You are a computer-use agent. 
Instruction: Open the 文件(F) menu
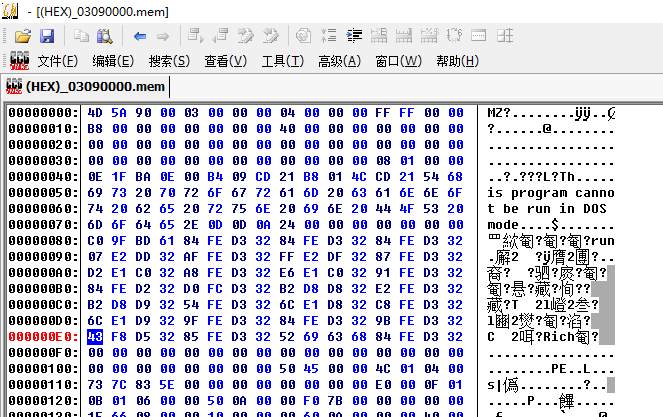tap(58, 61)
